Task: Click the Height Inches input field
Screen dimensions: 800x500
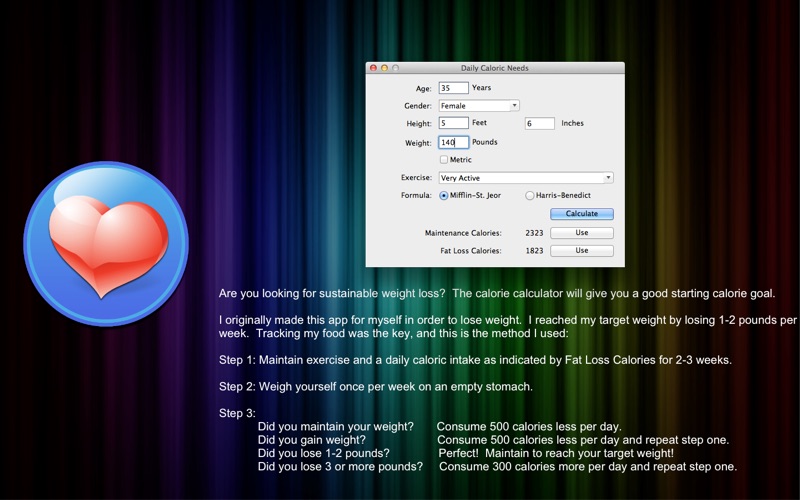Action: (539, 123)
